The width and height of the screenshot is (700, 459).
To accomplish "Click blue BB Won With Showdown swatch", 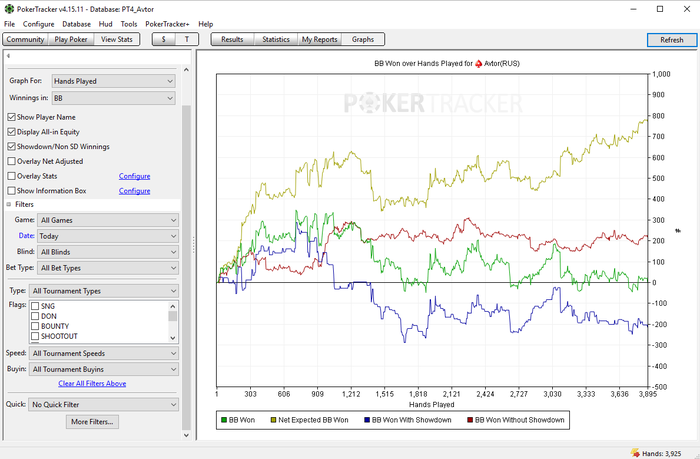I will pos(367,420).
